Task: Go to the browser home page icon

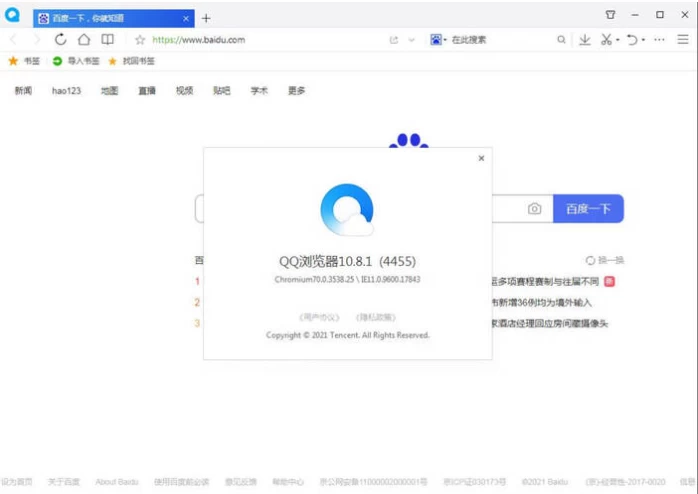Action: pos(84,40)
